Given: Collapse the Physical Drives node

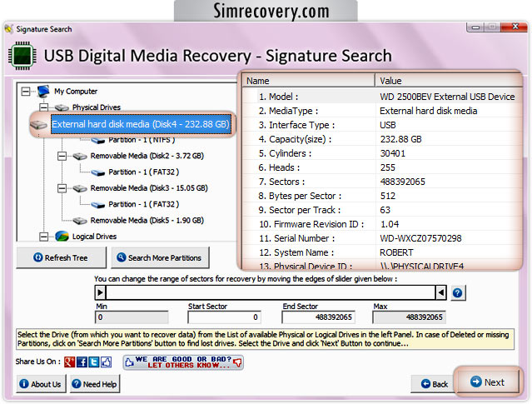Looking at the screenshot, I should point(44,107).
